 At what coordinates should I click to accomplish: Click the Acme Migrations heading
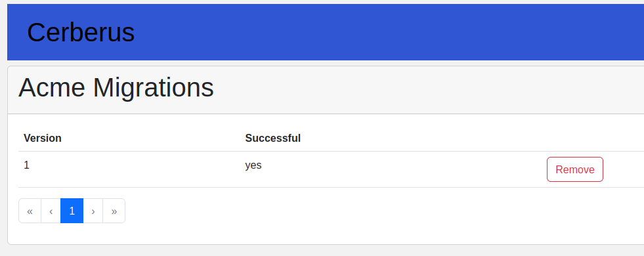click(116, 87)
